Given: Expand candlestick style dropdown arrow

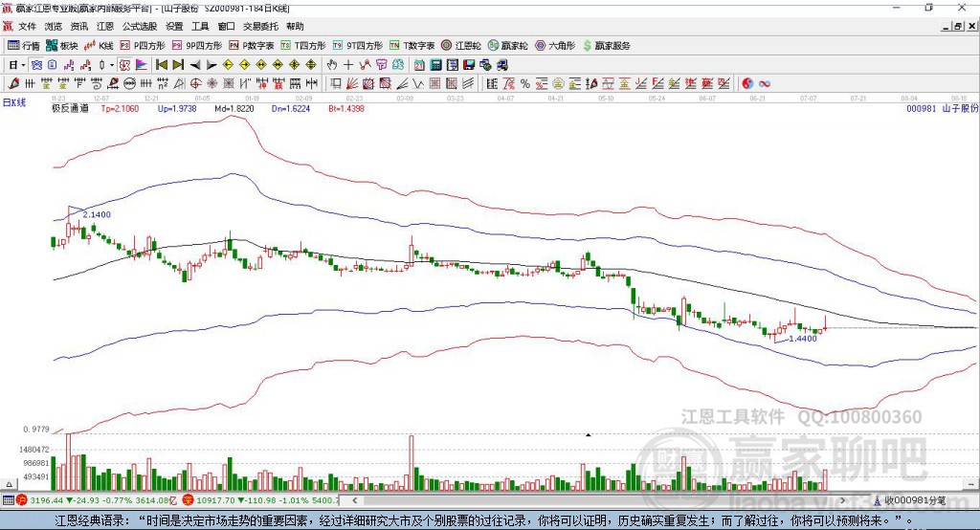Looking at the screenshot, I should 112,65.
